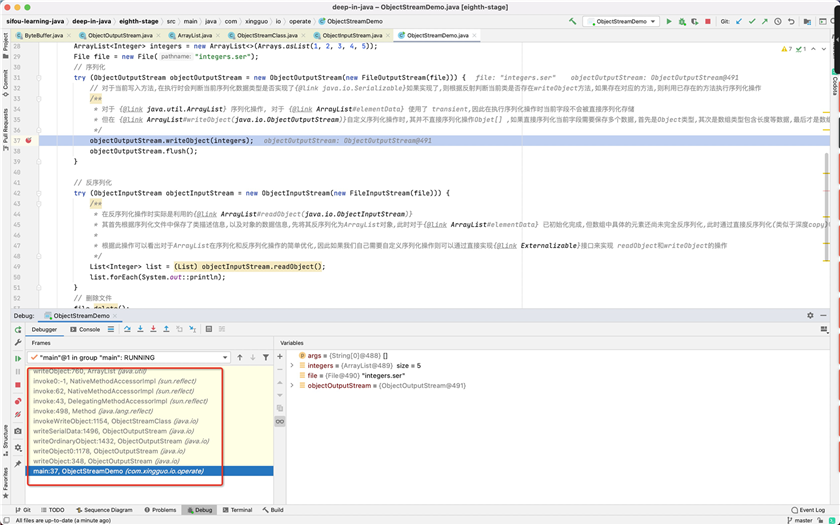Image resolution: width=840 pixels, height=525 pixels.
Task: Open the TODO tool window
Action: (x=52, y=510)
